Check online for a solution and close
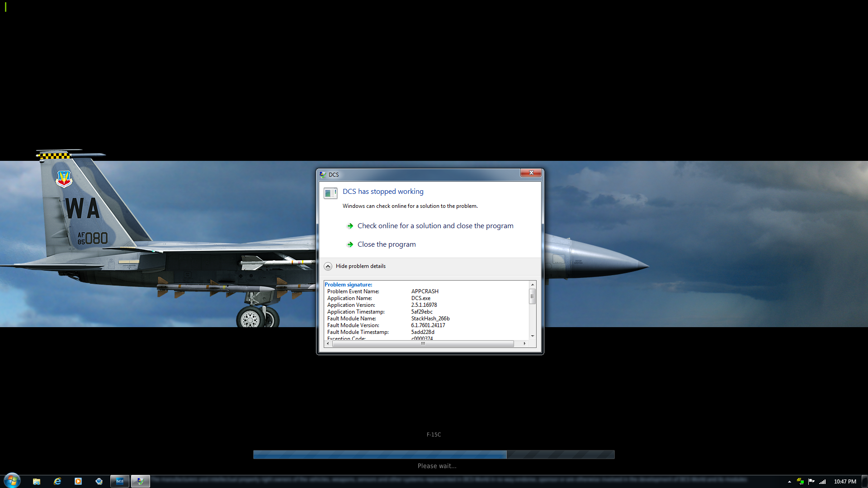868x488 pixels. pos(430,226)
